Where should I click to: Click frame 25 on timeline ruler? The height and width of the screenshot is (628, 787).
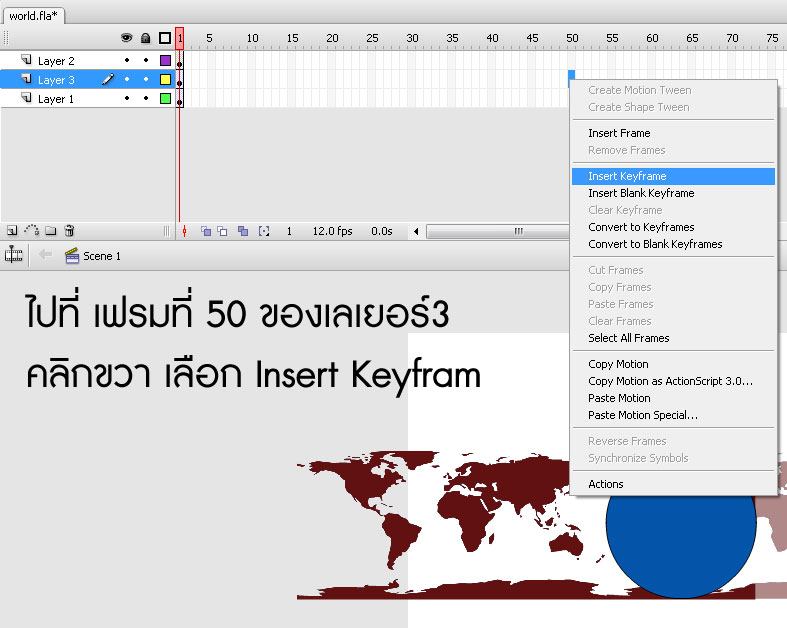click(372, 38)
